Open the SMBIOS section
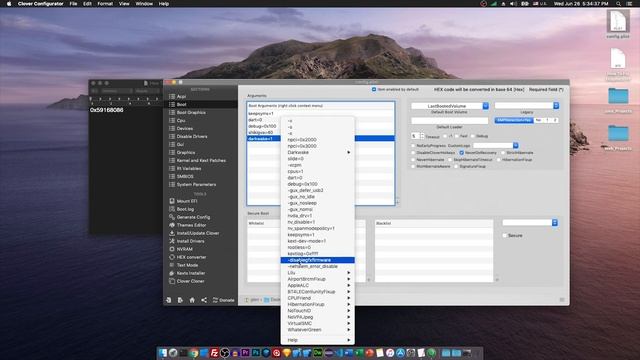Image resolution: width=640 pixels, height=360 pixels. coord(185,177)
